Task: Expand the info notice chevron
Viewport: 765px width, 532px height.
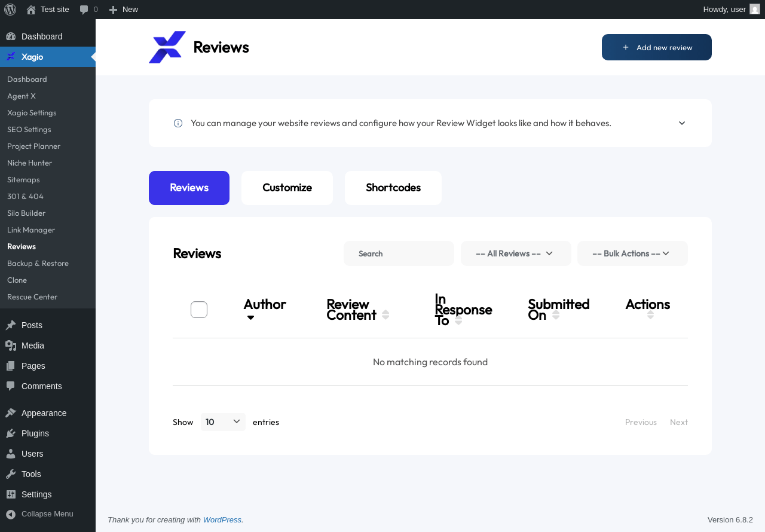Action: pyautogui.click(x=682, y=123)
